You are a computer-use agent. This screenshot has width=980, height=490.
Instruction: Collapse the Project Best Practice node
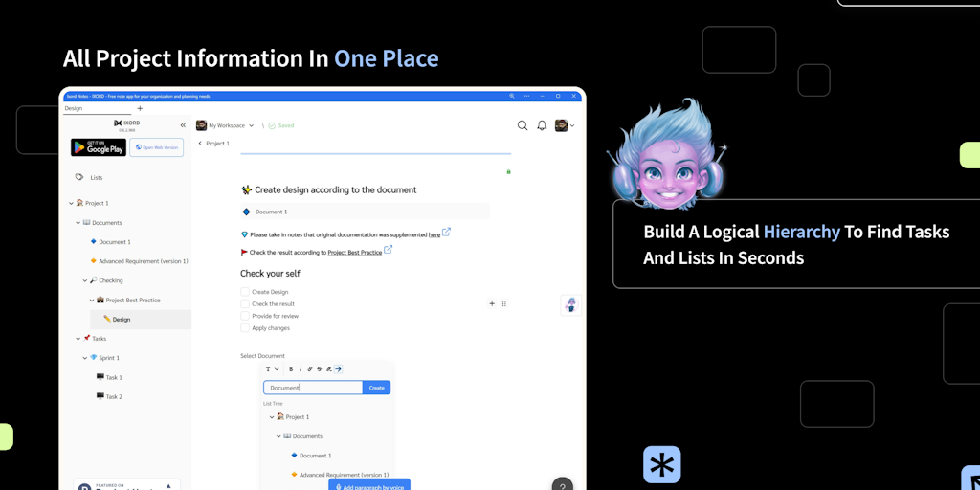click(x=92, y=300)
